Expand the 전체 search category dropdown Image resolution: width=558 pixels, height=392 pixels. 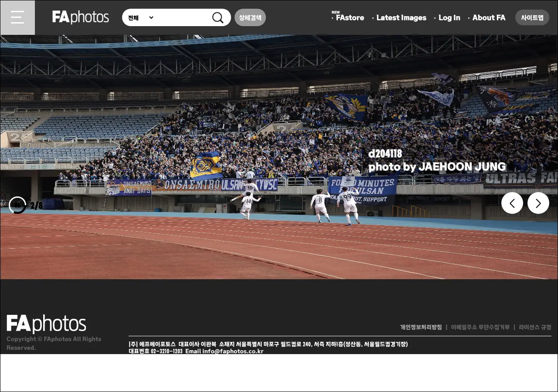(140, 18)
